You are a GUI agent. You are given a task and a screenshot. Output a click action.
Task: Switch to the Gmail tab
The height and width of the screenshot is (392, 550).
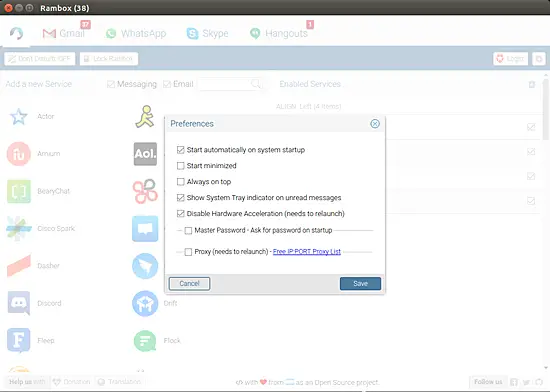(64, 33)
